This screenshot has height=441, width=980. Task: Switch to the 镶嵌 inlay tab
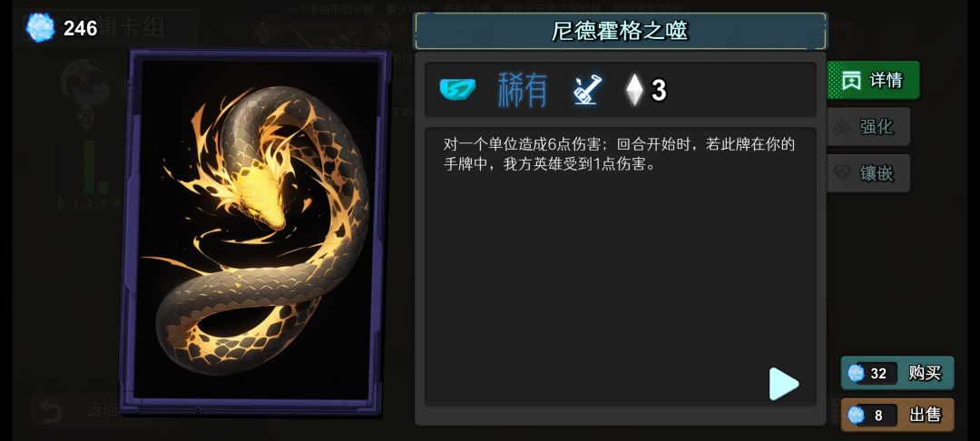(868, 173)
